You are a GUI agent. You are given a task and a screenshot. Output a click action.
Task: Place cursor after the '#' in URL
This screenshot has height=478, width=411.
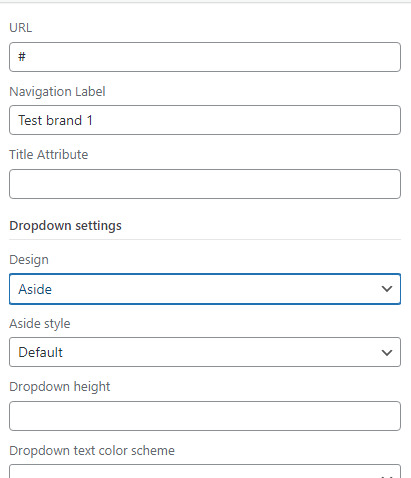pos(28,57)
